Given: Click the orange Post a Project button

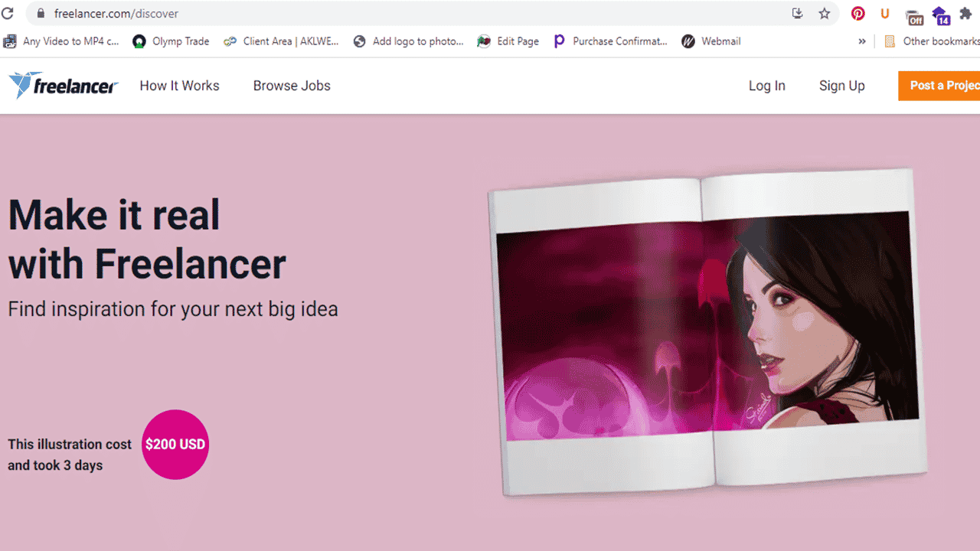Looking at the screenshot, I should click(x=939, y=86).
